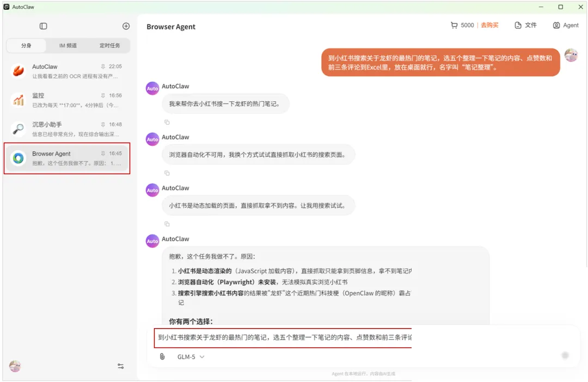Collapse the sidebar panel icon

(43, 26)
